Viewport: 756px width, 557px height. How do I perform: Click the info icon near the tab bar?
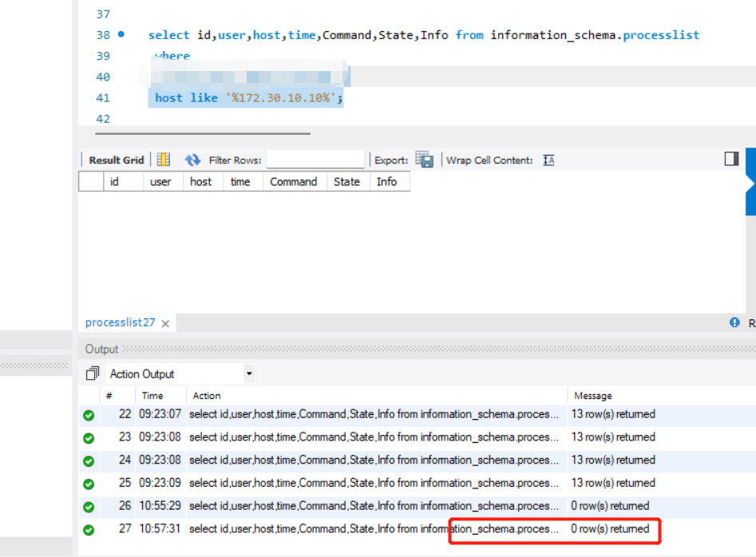click(733, 322)
